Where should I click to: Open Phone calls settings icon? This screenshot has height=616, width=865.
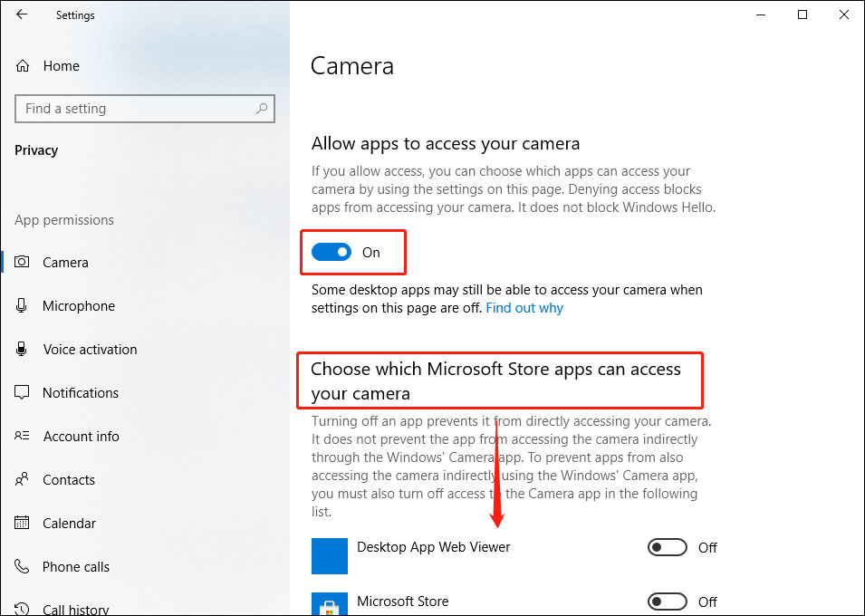click(20, 566)
